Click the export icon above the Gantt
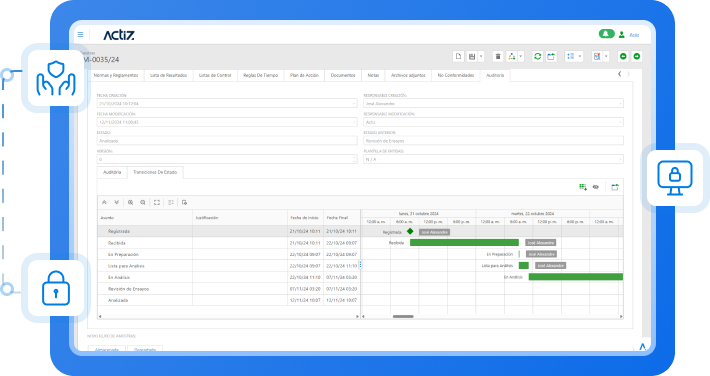Screen dimensions: 710x376 coord(615,187)
